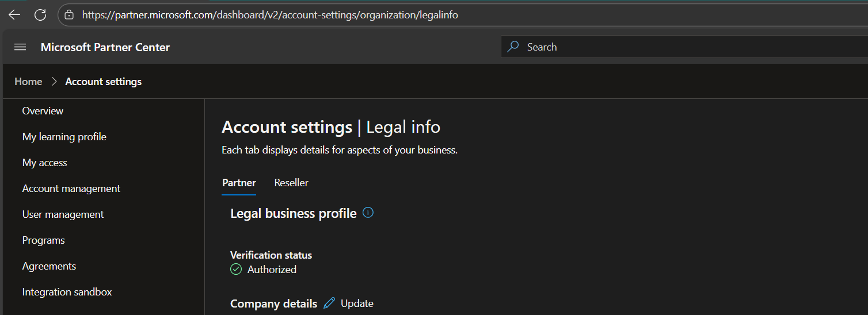This screenshot has height=315, width=868.
Task: Click the Microsoft Partner Center title
Action: [105, 47]
